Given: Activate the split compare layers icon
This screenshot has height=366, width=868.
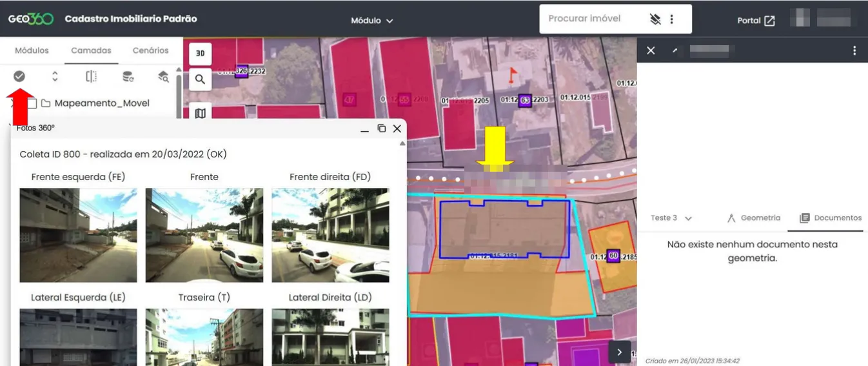Looking at the screenshot, I should click(92, 76).
